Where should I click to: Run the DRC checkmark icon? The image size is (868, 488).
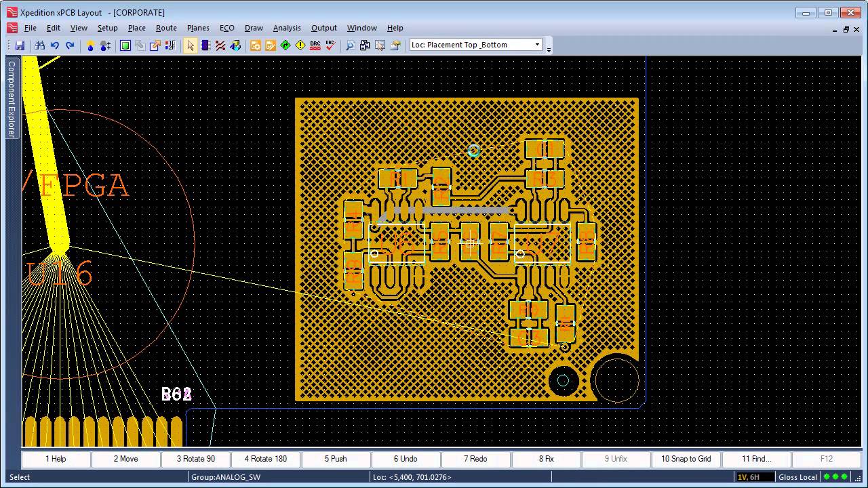(x=330, y=45)
